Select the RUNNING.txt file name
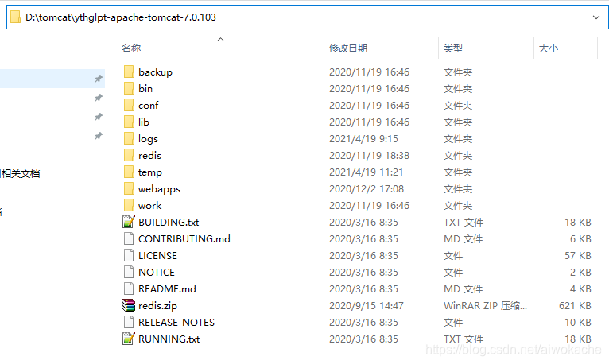609x364 pixels. 169,339
